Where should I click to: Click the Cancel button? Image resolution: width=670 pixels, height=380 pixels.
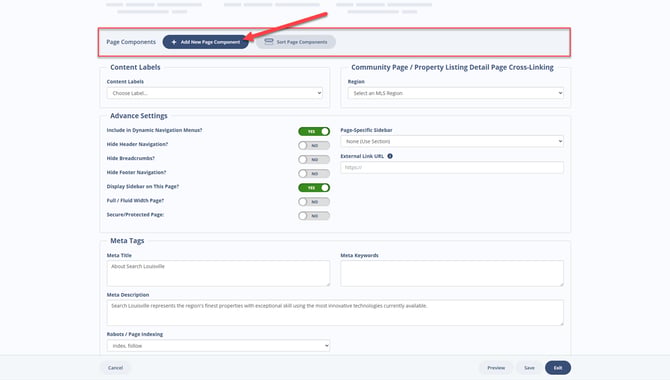[115, 368]
